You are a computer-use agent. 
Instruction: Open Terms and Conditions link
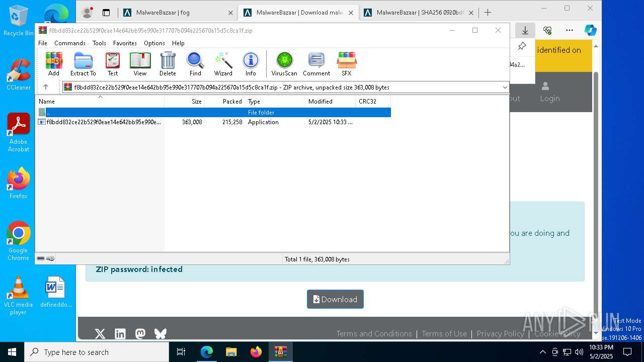pyautogui.click(x=374, y=333)
